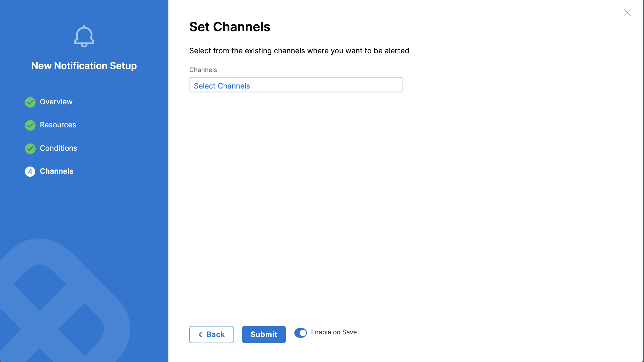Go to the Resources step
Image resolution: width=644 pixels, height=362 pixels.
58,125
